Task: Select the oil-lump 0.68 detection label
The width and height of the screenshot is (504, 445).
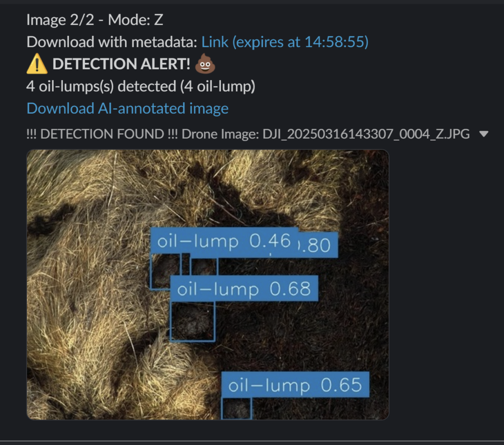Action: pos(244,288)
